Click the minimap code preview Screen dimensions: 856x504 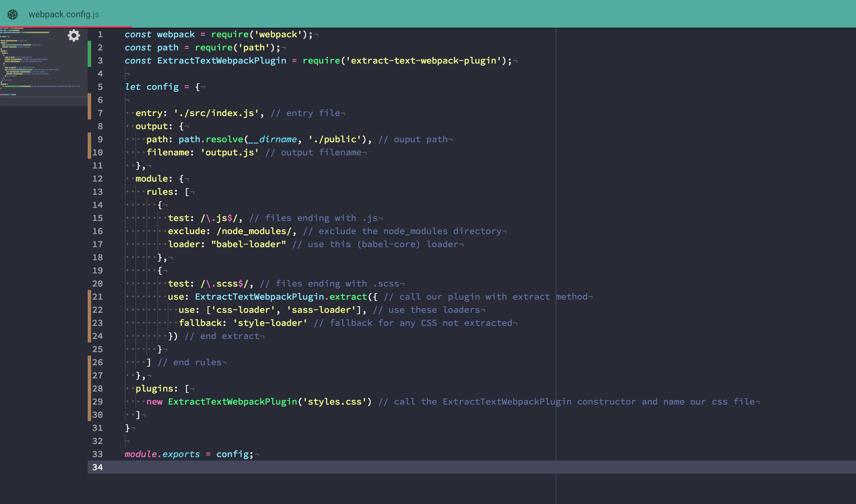pos(35,62)
